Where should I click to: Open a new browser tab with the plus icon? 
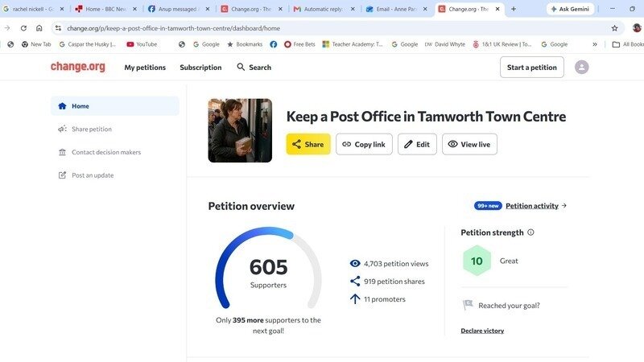[x=514, y=9]
